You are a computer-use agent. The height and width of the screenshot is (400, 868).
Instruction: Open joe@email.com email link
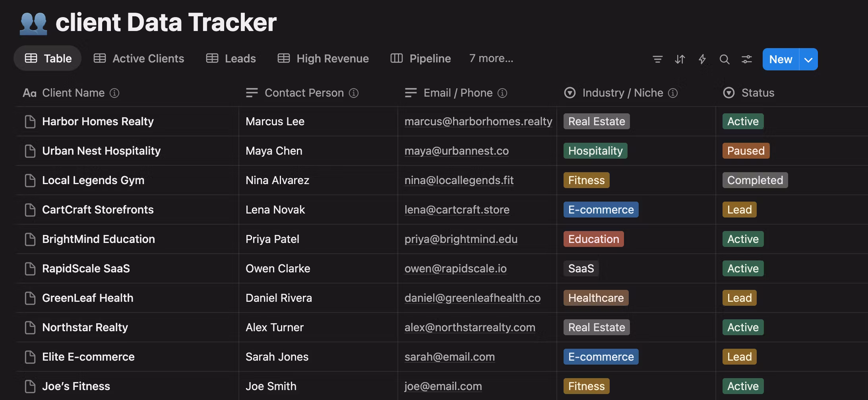[443, 386]
